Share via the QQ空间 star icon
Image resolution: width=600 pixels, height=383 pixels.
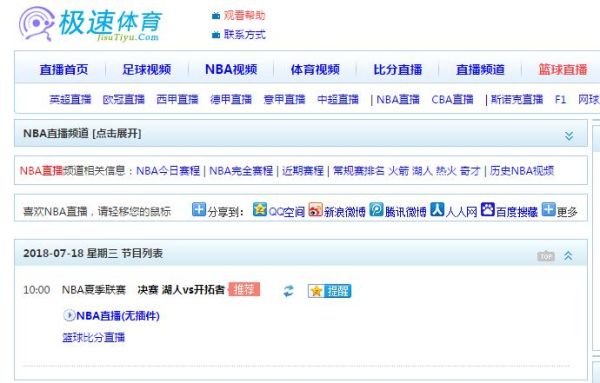(x=260, y=209)
